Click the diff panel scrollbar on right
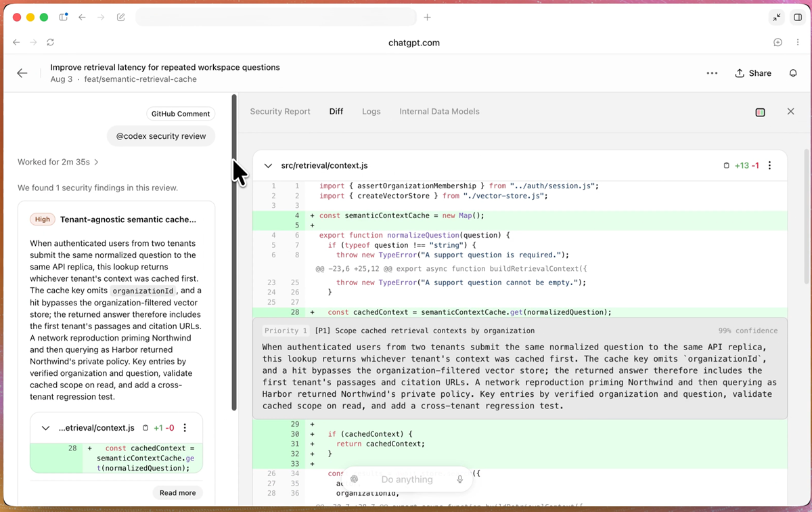 [807, 217]
